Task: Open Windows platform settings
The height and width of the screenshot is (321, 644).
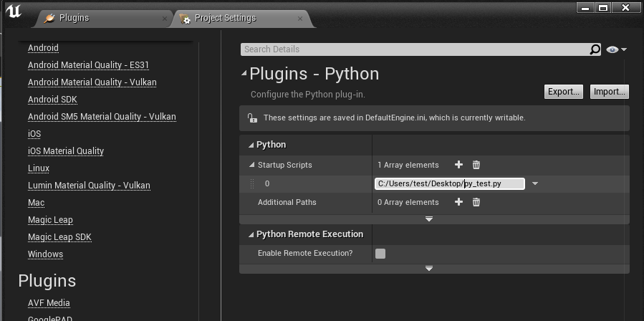Action: [45, 254]
